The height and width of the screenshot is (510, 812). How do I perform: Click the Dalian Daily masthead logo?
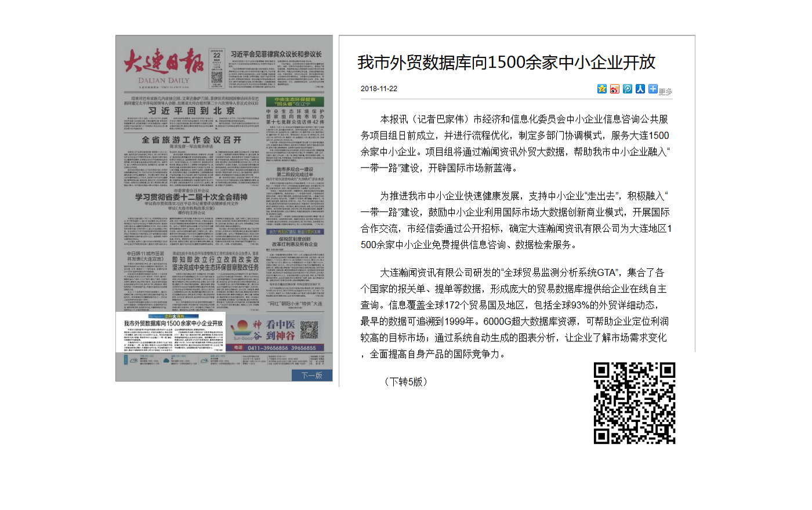[x=164, y=66]
